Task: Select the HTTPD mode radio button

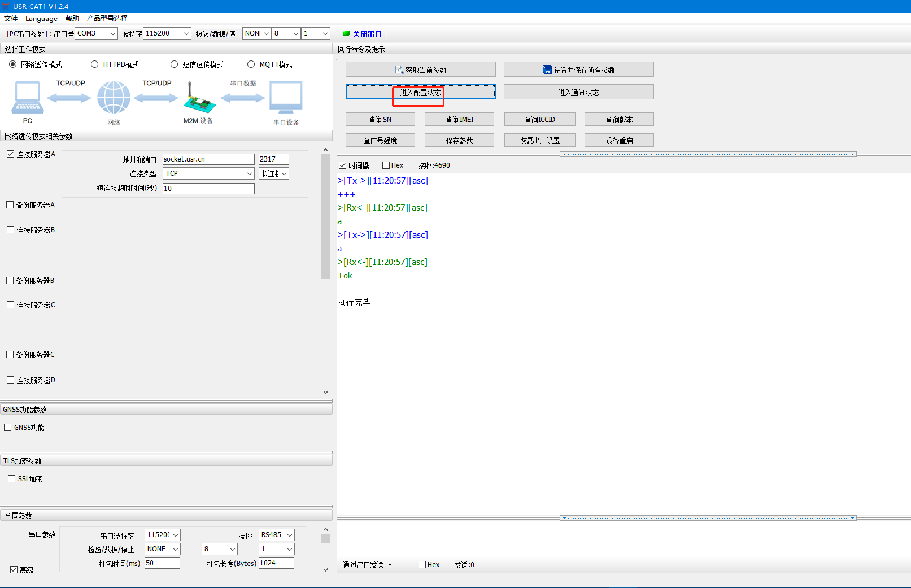Action: tap(95, 64)
